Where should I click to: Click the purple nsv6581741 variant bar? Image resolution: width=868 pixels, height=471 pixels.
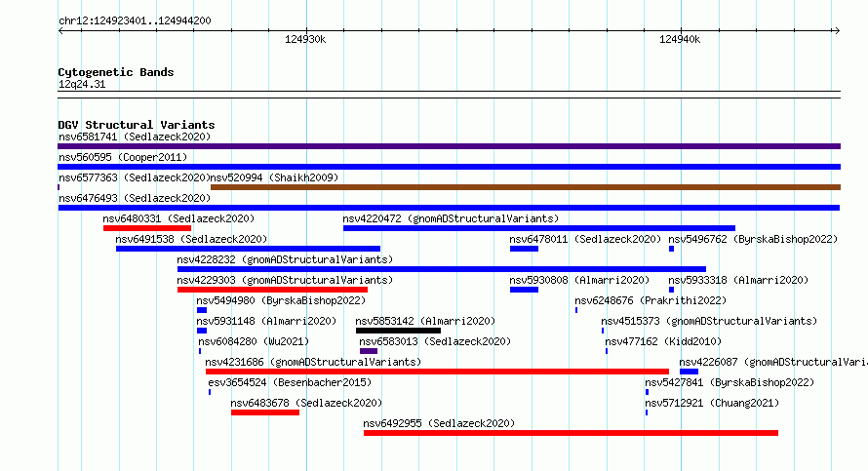point(449,146)
